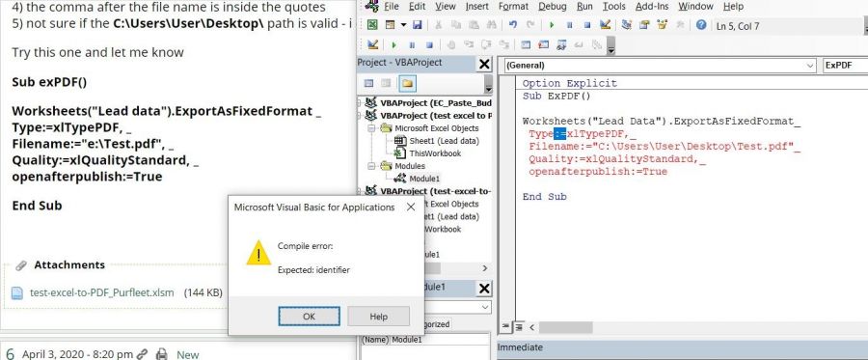Click Help in the compile error dialog
The height and width of the screenshot is (360, 868).
[x=379, y=317]
